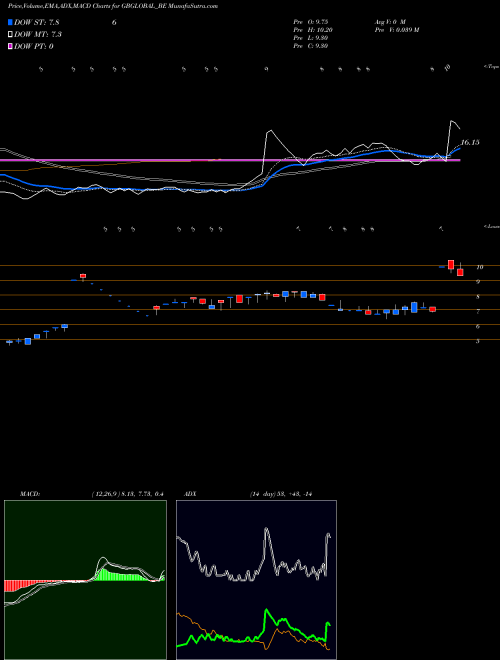
Task: Click the 'Avg V: 0 M' volume text
Action: (x=390, y=21)
